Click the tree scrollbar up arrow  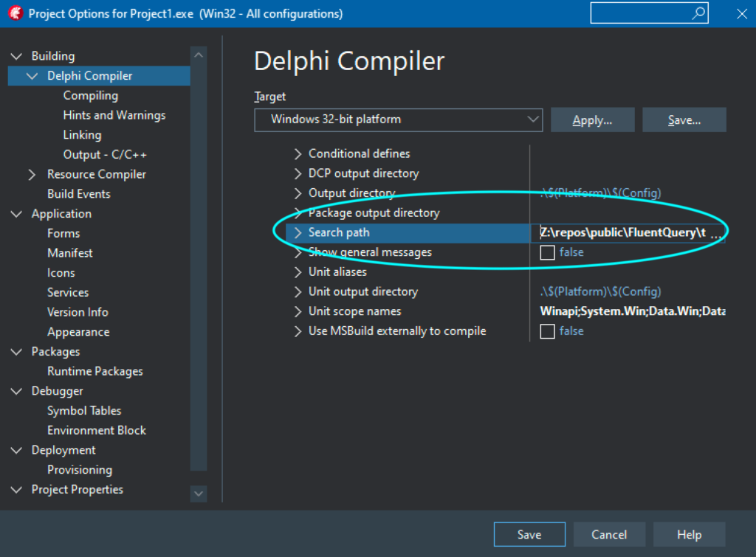point(199,55)
